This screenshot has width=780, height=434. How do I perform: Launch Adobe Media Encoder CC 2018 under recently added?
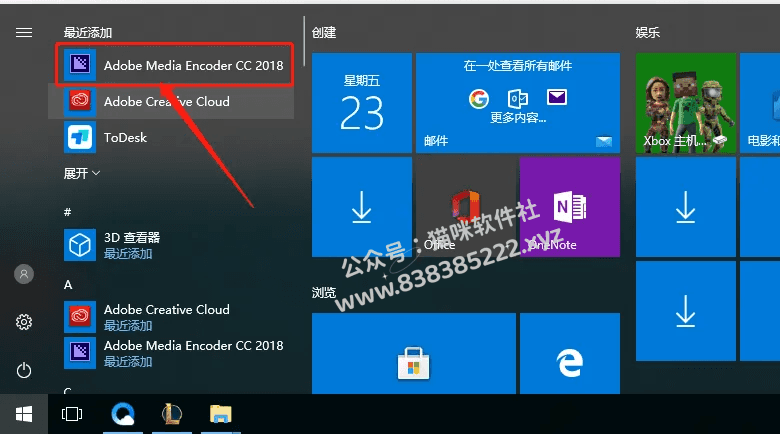coord(174,65)
